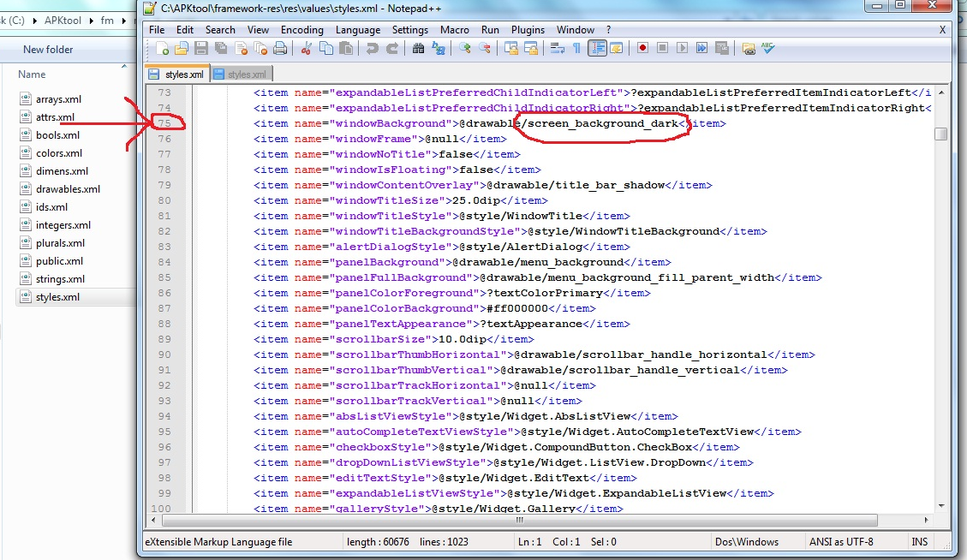Open the View menu
The height and width of the screenshot is (560, 967).
(x=258, y=30)
